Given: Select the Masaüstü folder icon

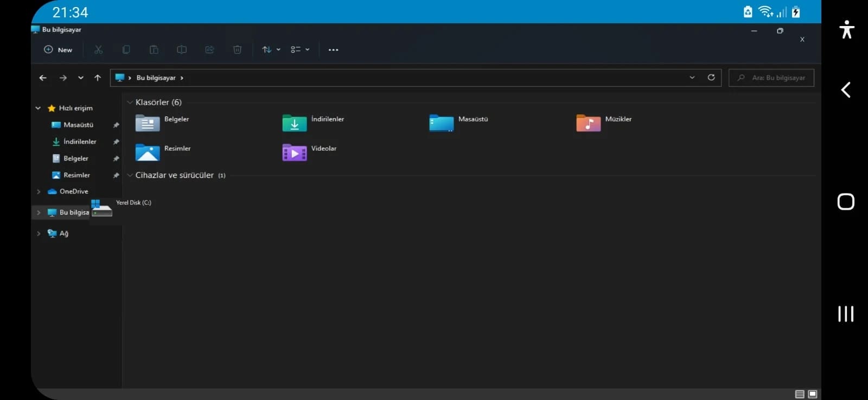Looking at the screenshot, I should tap(442, 123).
